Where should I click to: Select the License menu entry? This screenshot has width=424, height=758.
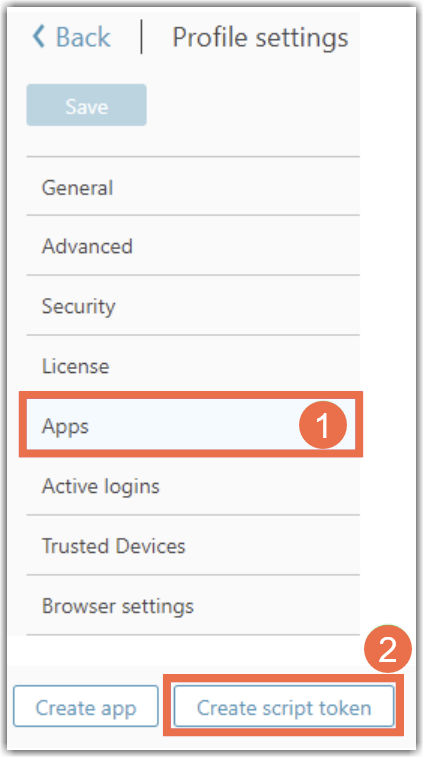[x=193, y=365]
